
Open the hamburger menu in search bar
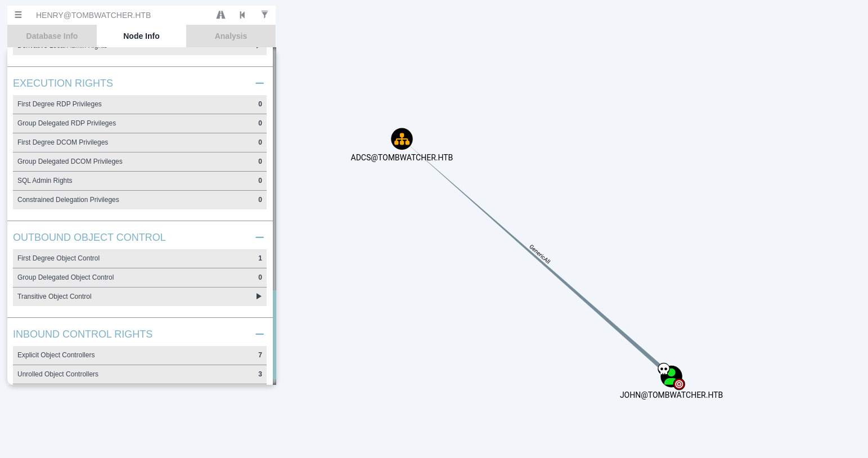click(x=18, y=15)
